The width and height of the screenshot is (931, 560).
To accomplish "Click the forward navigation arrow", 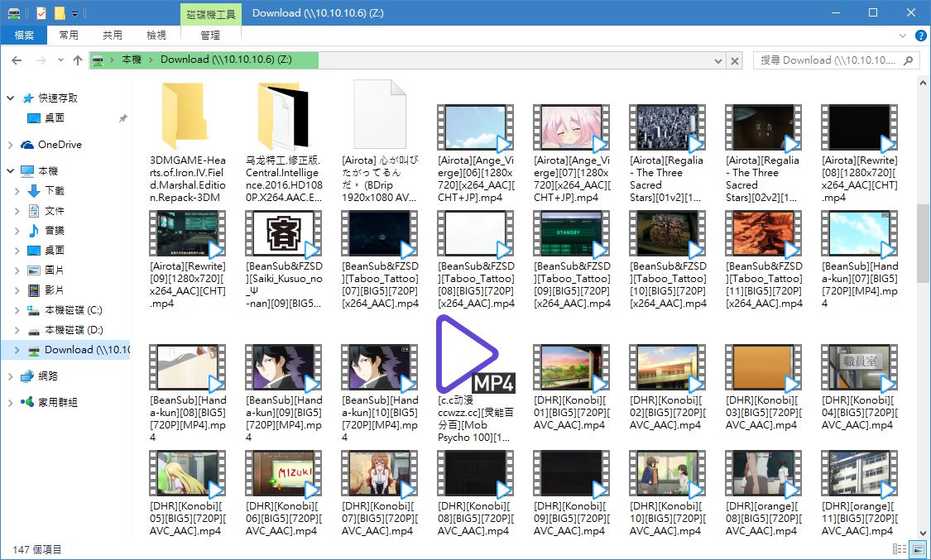I will pyautogui.click(x=41, y=60).
